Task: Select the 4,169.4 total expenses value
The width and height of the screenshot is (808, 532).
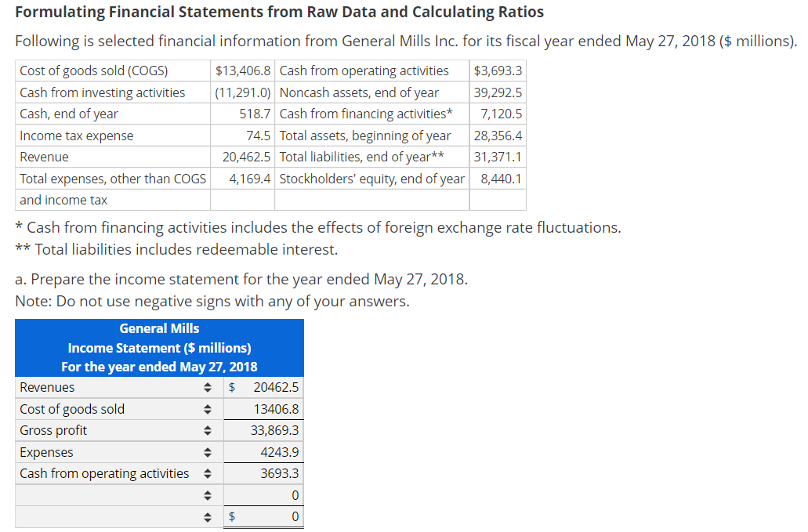Action: coord(243,179)
